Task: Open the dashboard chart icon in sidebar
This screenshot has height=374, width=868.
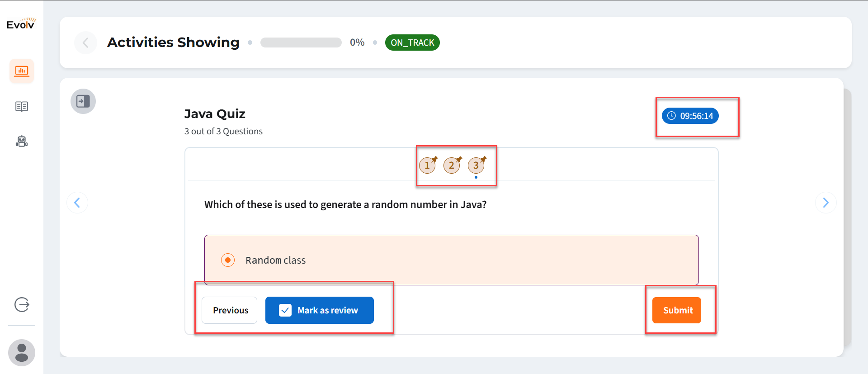Action: click(22, 71)
